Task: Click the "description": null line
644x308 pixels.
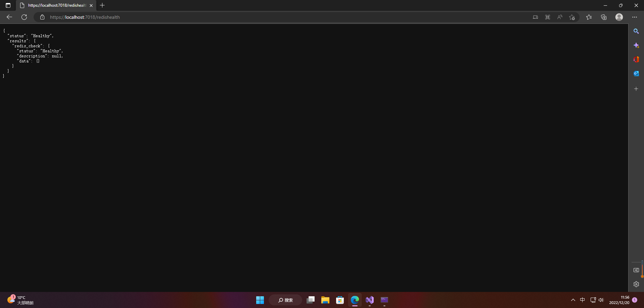Action: tap(40, 56)
